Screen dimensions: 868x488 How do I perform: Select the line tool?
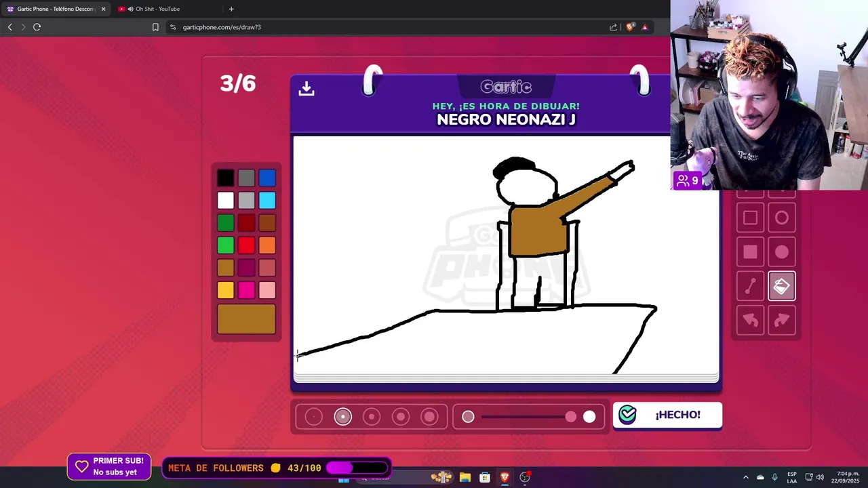[750, 286]
